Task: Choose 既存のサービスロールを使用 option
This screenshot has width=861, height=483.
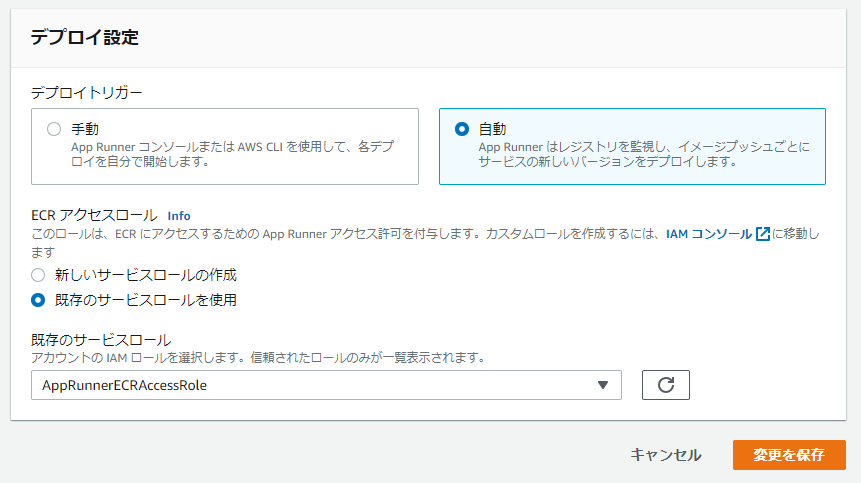Action: point(38,300)
